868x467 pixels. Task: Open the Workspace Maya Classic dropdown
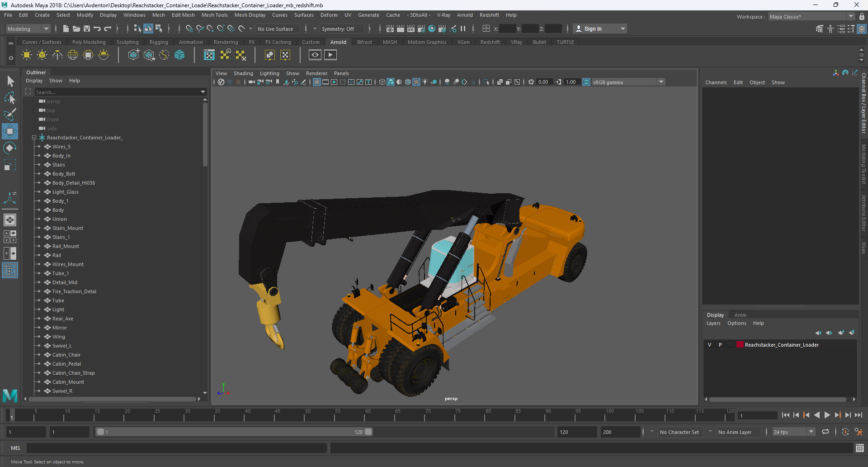pos(812,16)
